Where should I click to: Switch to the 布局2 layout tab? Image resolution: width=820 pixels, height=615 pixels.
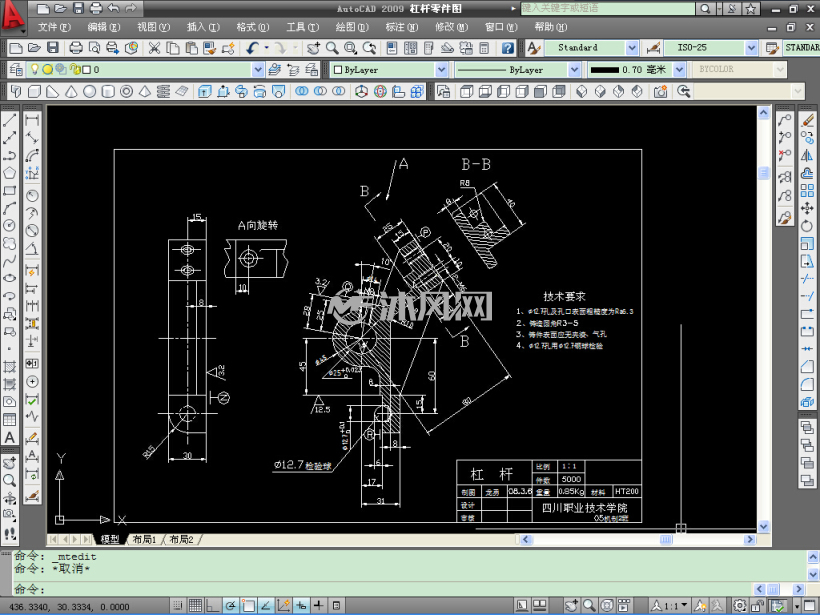pos(181,539)
